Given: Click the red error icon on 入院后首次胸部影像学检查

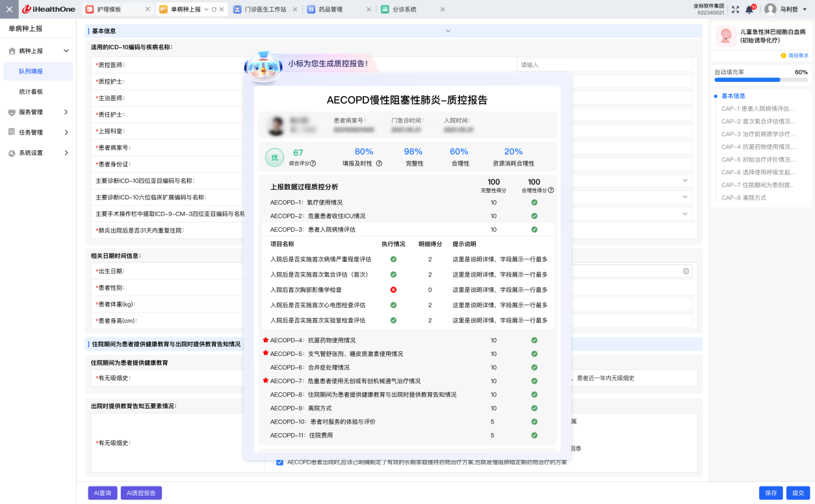Looking at the screenshot, I should tap(393, 291).
